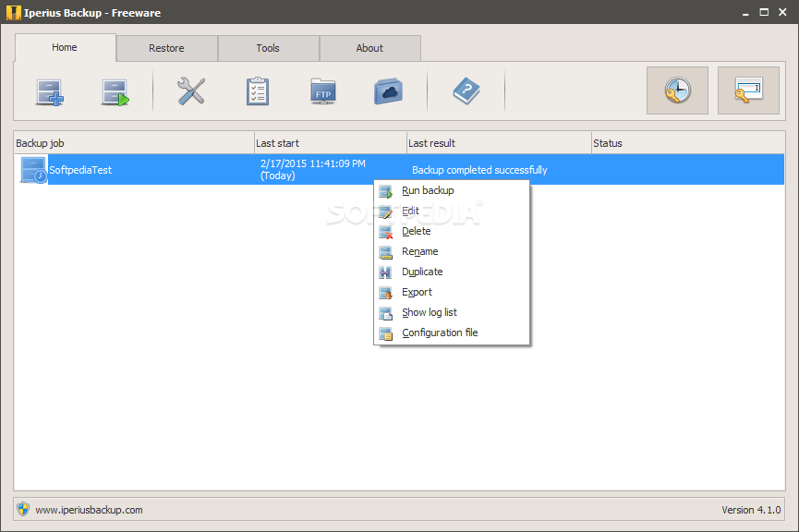Click the red X icon beside Delete
The width and height of the screenshot is (799, 532).
386,232
